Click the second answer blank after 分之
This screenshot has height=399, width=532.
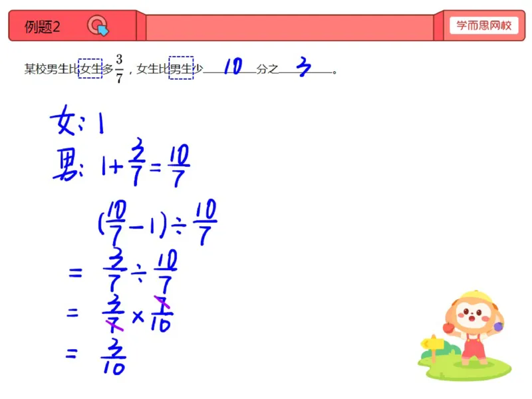point(305,66)
